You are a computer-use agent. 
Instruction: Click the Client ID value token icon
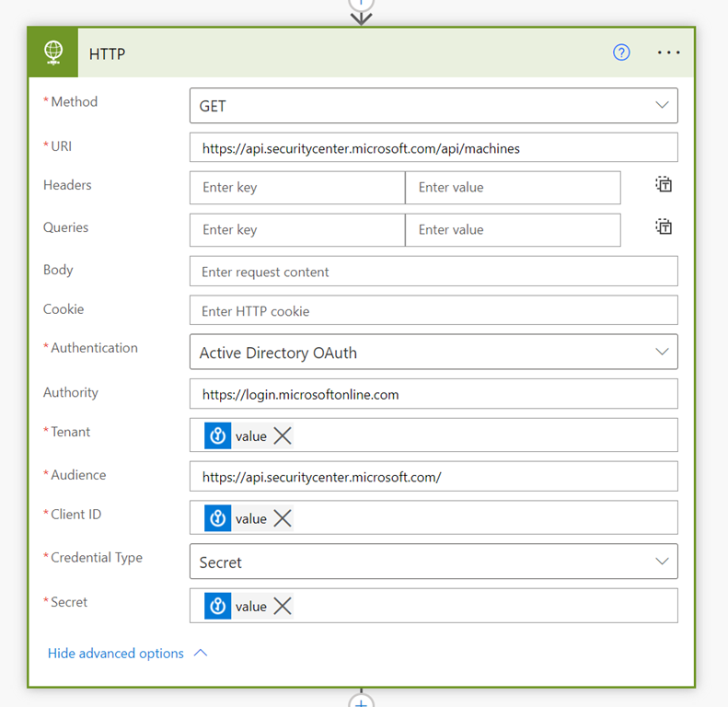218,519
